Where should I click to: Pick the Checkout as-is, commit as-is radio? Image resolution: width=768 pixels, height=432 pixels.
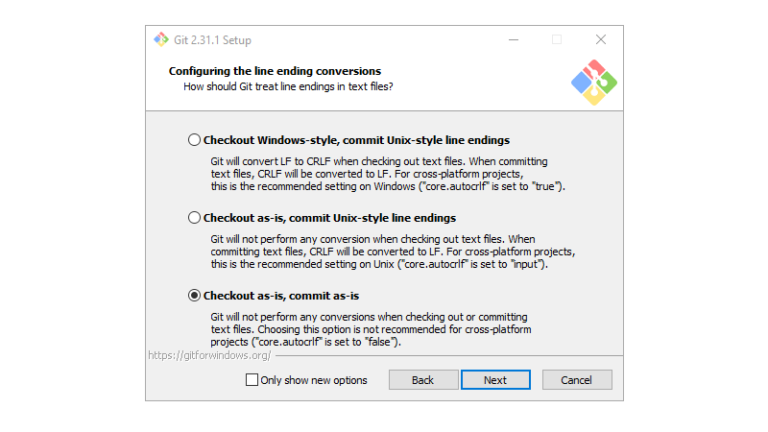click(x=194, y=295)
